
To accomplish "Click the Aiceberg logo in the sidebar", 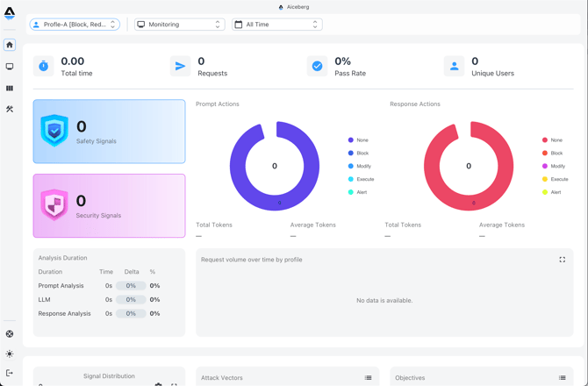I will point(10,13).
